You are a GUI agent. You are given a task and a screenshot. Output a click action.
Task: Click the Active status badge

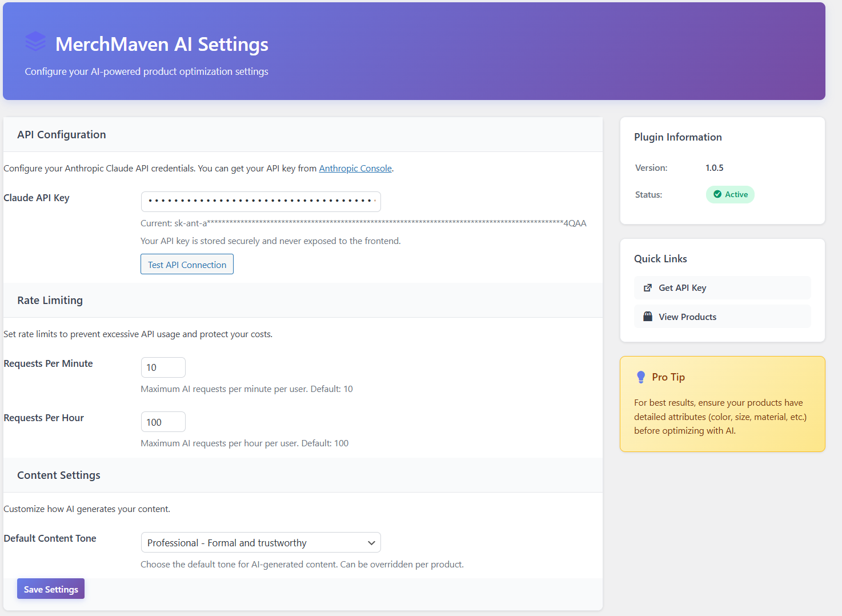point(730,194)
